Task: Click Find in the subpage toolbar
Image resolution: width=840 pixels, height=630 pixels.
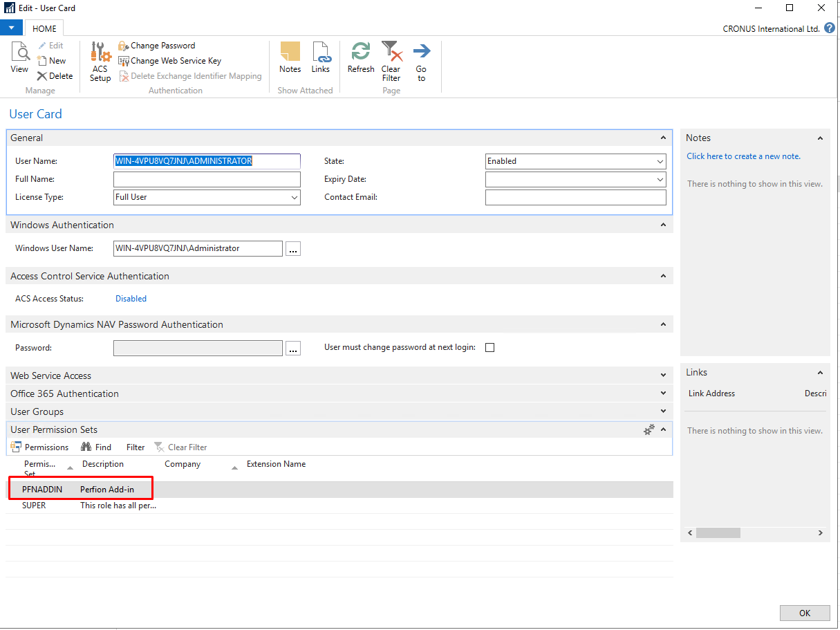Action: coord(96,447)
